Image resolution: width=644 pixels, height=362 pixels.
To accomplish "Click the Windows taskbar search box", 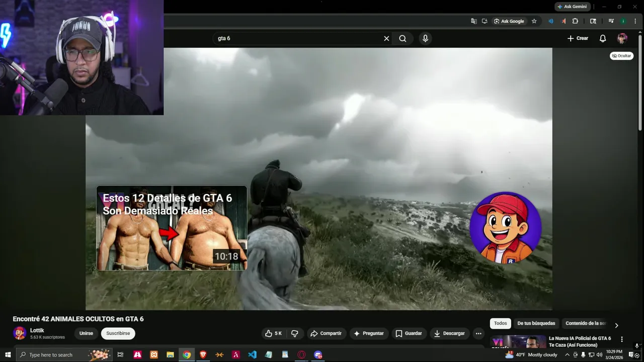I will click(64, 354).
